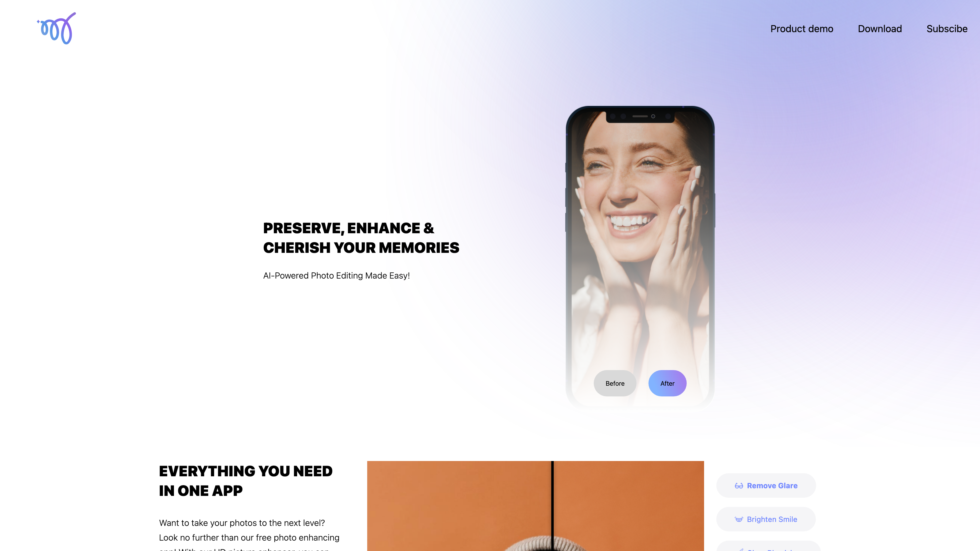980x551 pixels.
Task: Click the Remove Glare label button
Action: tap(766, 486)
